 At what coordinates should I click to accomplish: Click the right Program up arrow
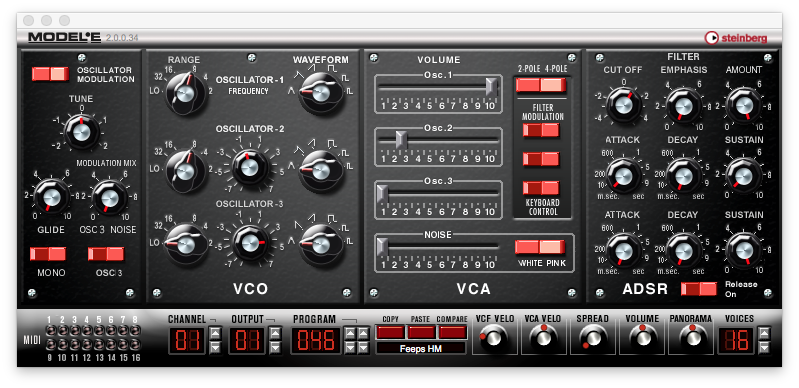coord(362,334)
